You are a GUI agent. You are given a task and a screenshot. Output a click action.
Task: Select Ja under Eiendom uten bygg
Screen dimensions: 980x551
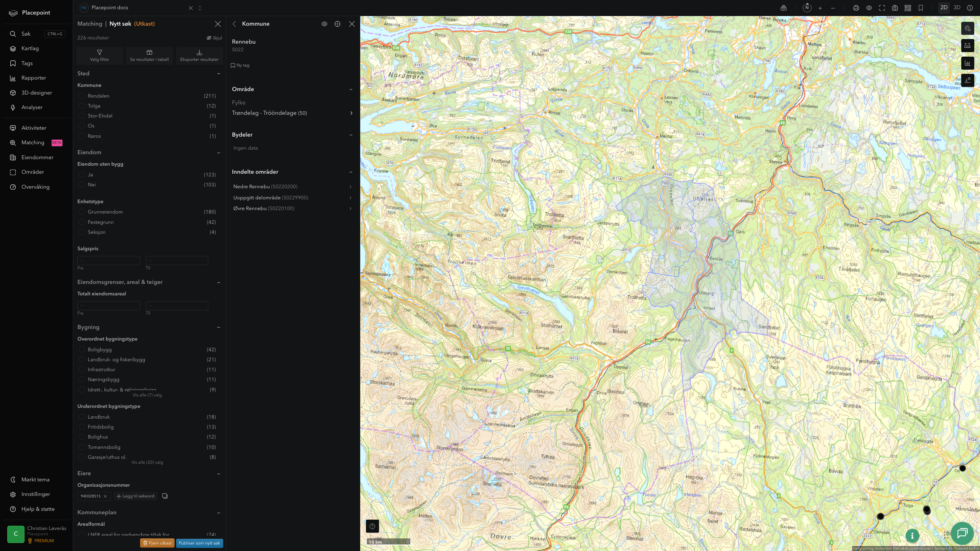(82, 174)
